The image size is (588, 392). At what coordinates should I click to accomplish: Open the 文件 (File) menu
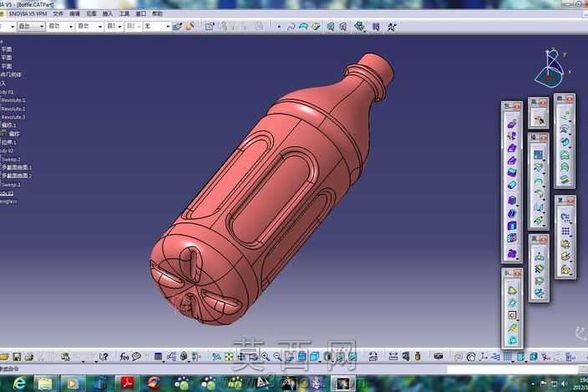(58, 14)
